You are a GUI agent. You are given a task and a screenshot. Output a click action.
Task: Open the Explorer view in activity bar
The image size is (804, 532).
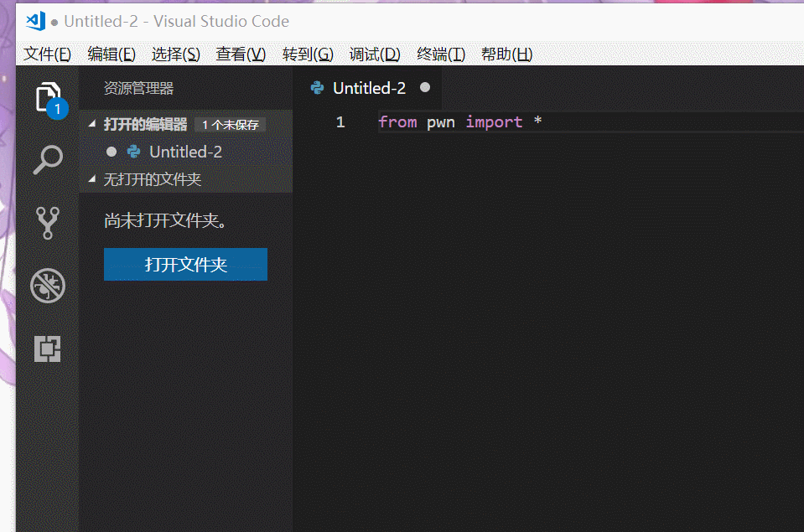click(48, 97)
